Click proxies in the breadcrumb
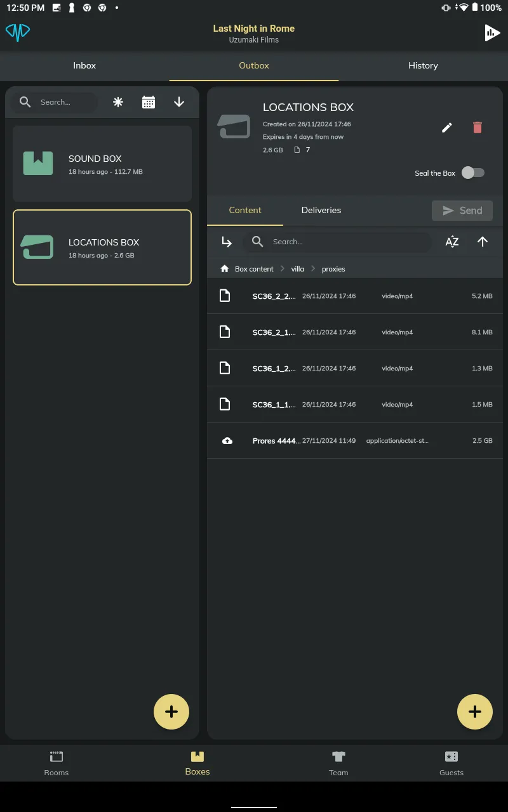Image resolution: width=508 pixels, height=812 pixels. [x=333, y=269]
